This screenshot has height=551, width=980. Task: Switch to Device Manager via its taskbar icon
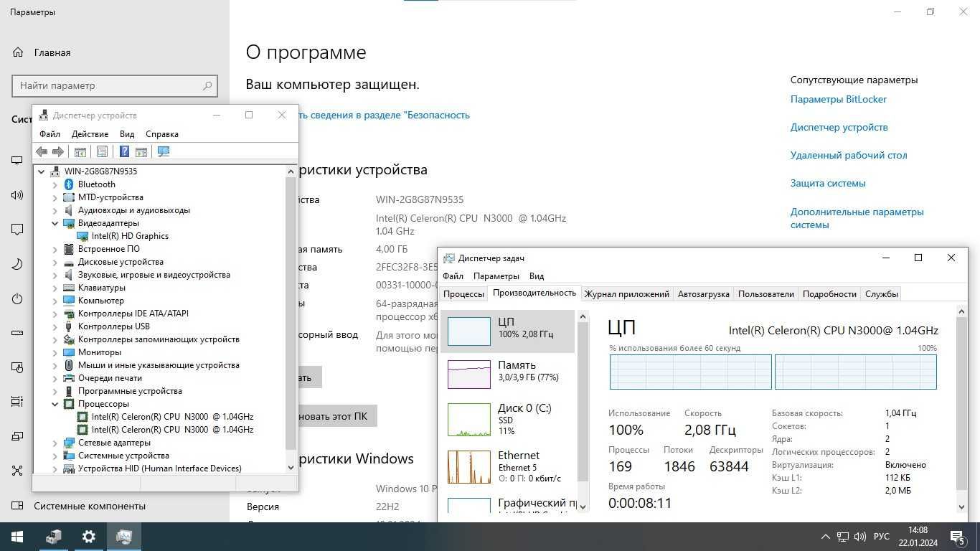[53, 537]
